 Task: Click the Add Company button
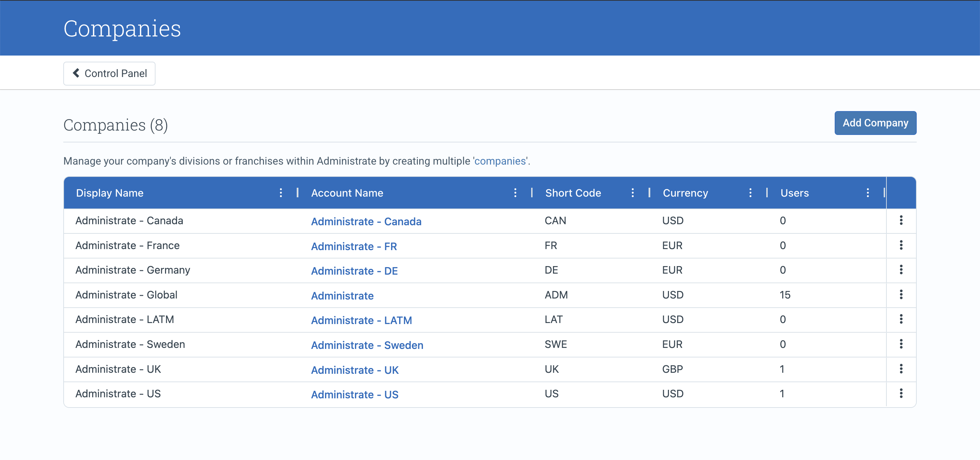(875, 123)
